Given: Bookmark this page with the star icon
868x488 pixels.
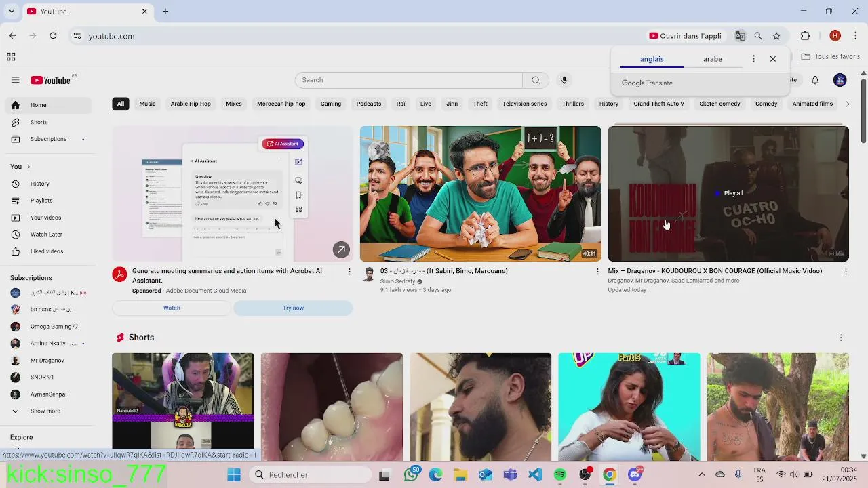Looking at the screenshot, I should tap(776, 36).
